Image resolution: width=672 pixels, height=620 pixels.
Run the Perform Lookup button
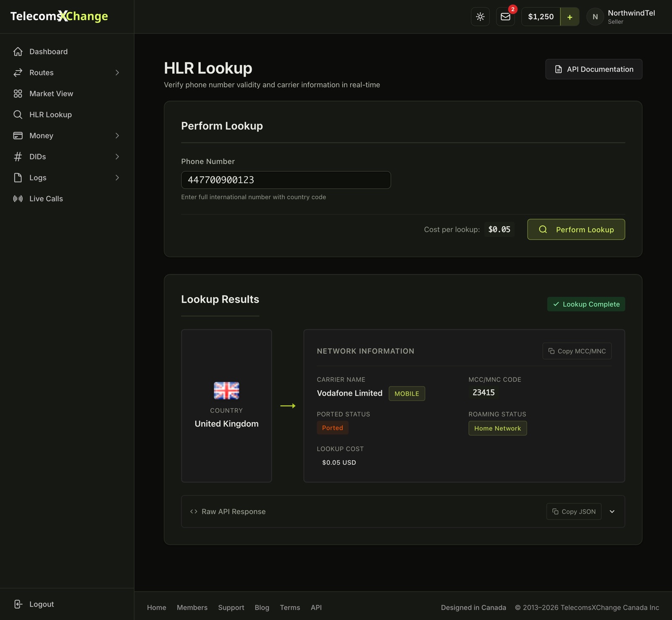pyautogui.click(x=576, y=230)
